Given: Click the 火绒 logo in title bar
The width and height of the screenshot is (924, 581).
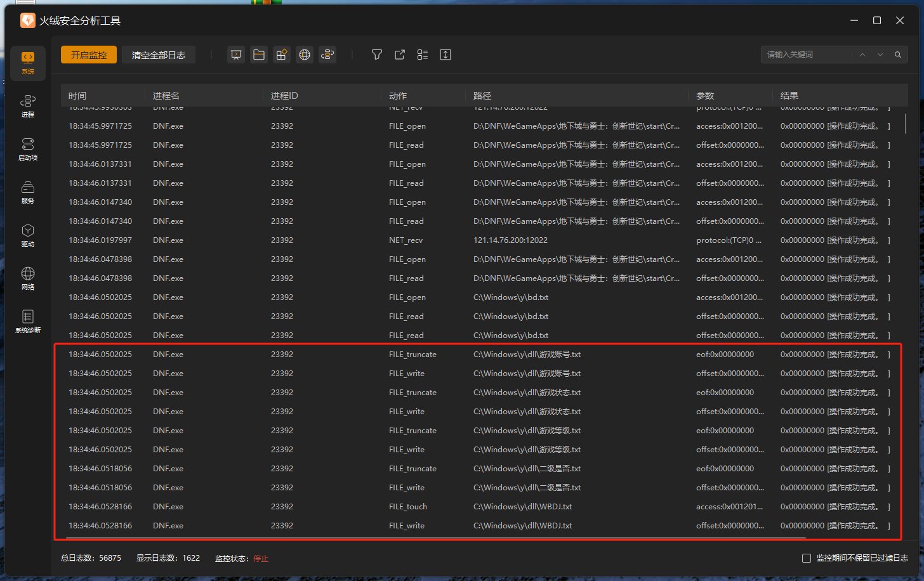Looking at the screenshot, I should click(27, 20).
